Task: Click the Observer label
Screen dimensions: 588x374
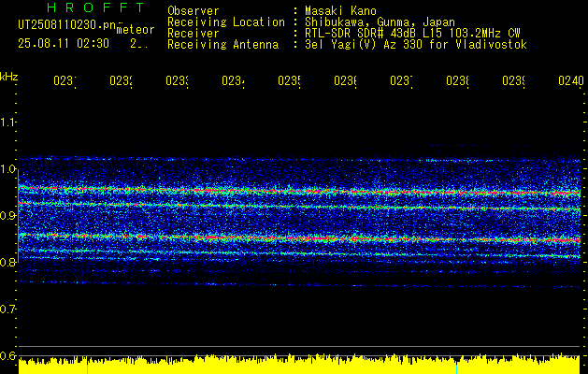Action: 194,11
